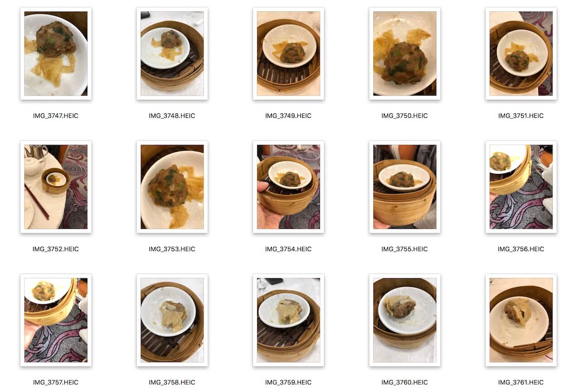This screenshot has height=392, width=580.
Task: Select the IMG_3758.HEIC thumbnail
Action: (172, 320)
